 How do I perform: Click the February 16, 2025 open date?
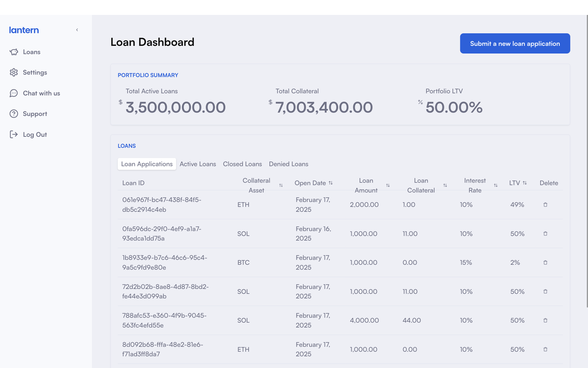pos(313,234)
